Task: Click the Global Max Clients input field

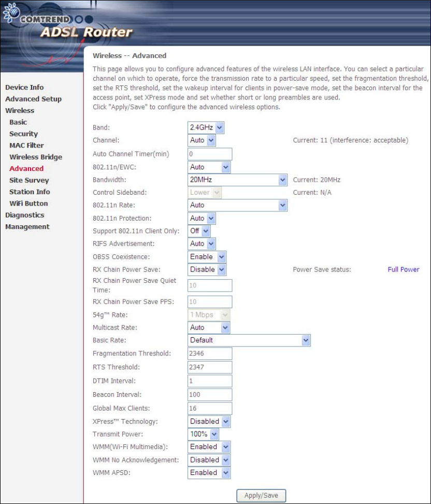Action: click(210, 409)
